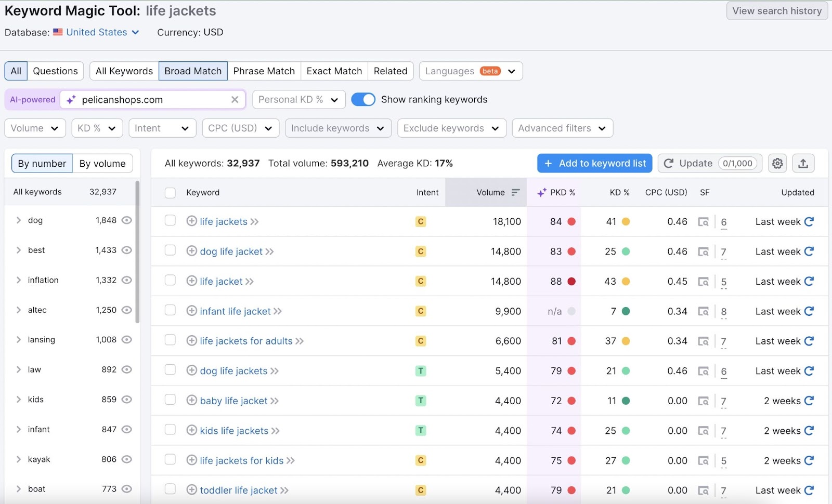Viewport: 832px width, 504px height.
Task: Open SERP view for 'baby life jacket'
Action: point(703,401)
